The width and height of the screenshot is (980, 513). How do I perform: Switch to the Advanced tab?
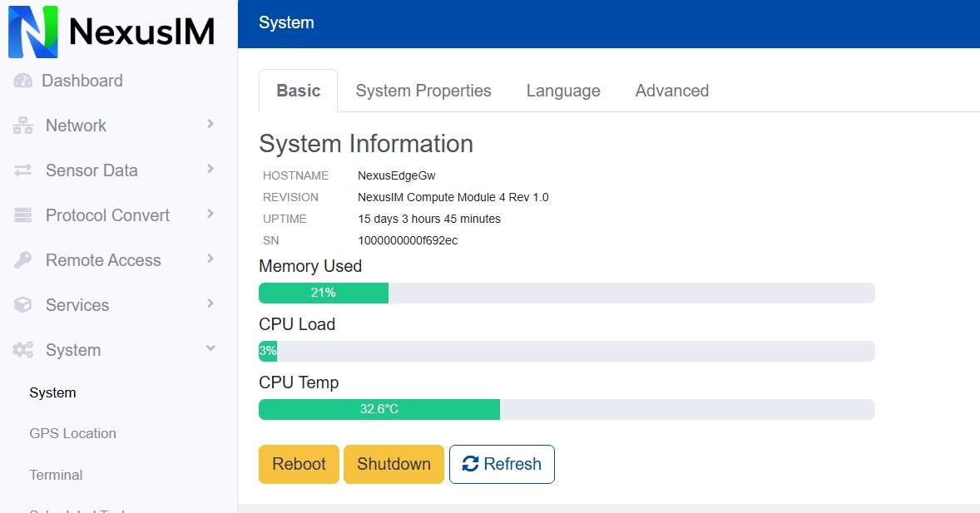pos(672,91)
